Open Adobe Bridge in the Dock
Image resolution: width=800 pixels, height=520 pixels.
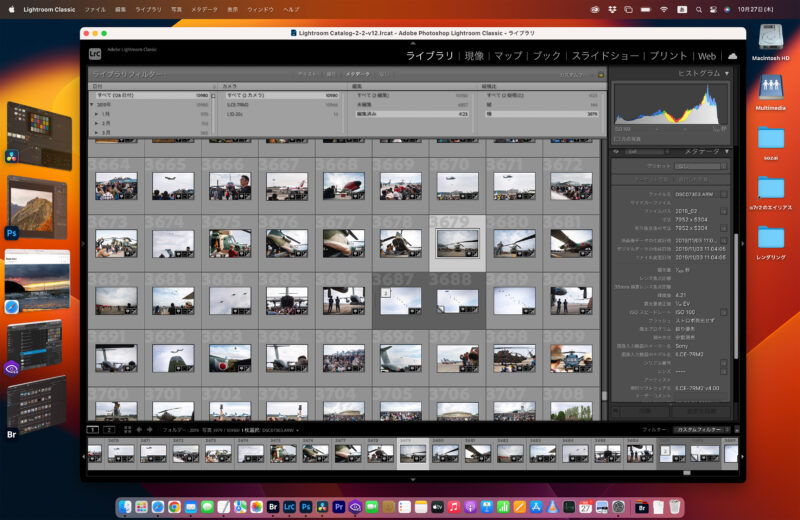[272, 508]
